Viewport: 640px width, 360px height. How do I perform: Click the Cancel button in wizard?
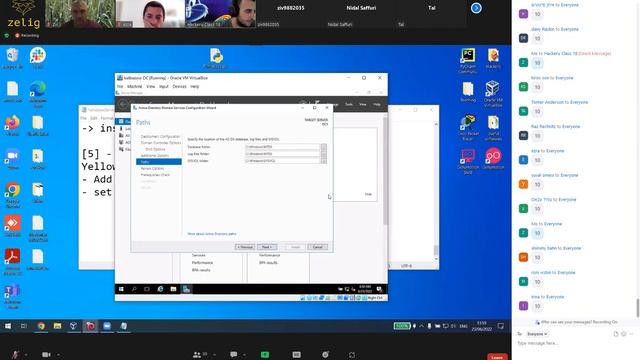coord(318,247)
